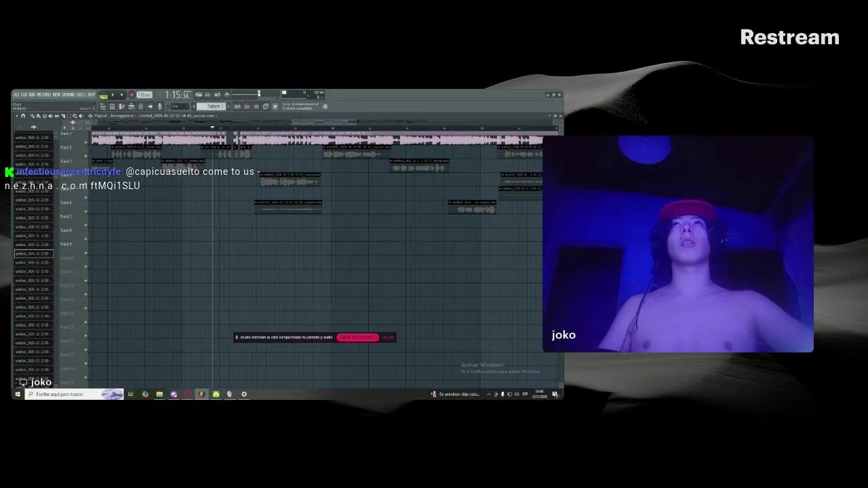Viewport: 868px width, 488px height.
Task: Select the Mute tool in playlist toolbar
Action: (x=51, y=116)
